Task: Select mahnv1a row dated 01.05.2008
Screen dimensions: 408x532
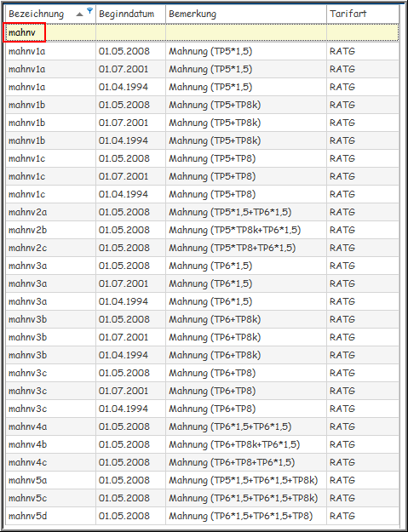Action: (203, 51)
